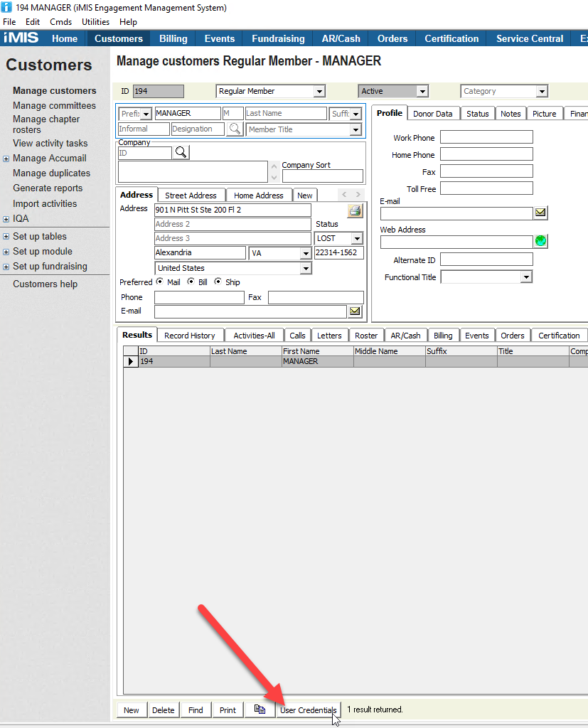The width and height of the screenshot is (588, 728).
Task: Click the Work Phone input field
Action: point(486,138)
